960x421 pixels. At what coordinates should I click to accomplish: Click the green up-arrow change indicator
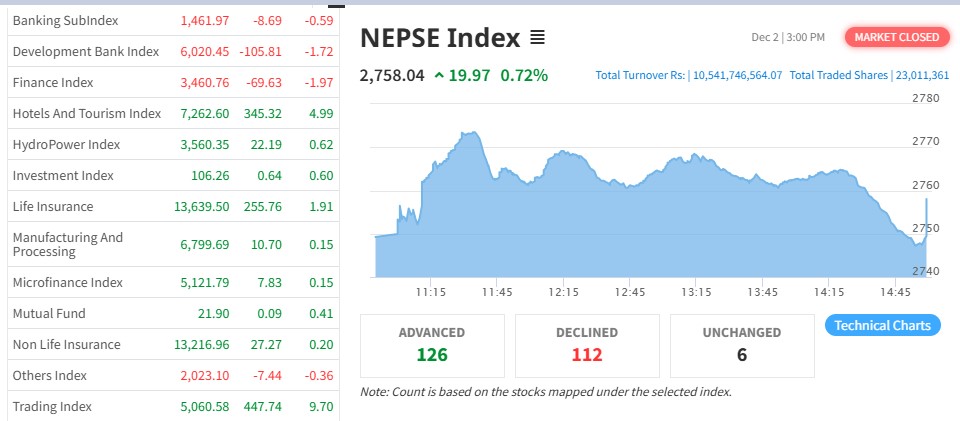pyautogui.click(x=439, y=74)
